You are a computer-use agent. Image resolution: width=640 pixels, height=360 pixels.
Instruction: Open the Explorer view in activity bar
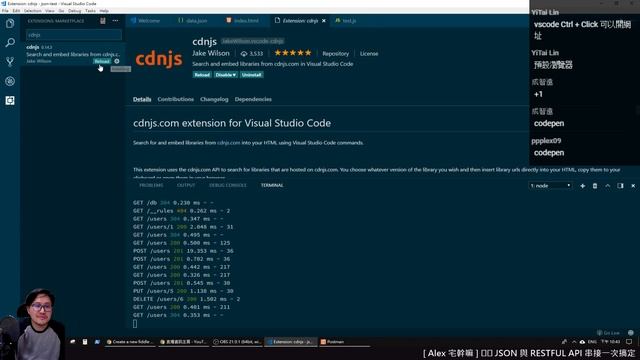tap(10, 23)
